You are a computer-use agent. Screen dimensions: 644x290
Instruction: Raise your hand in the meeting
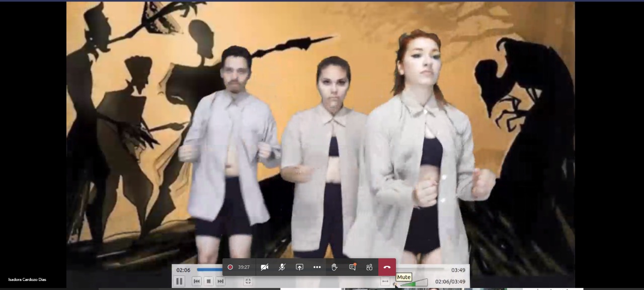click(335, 267)
